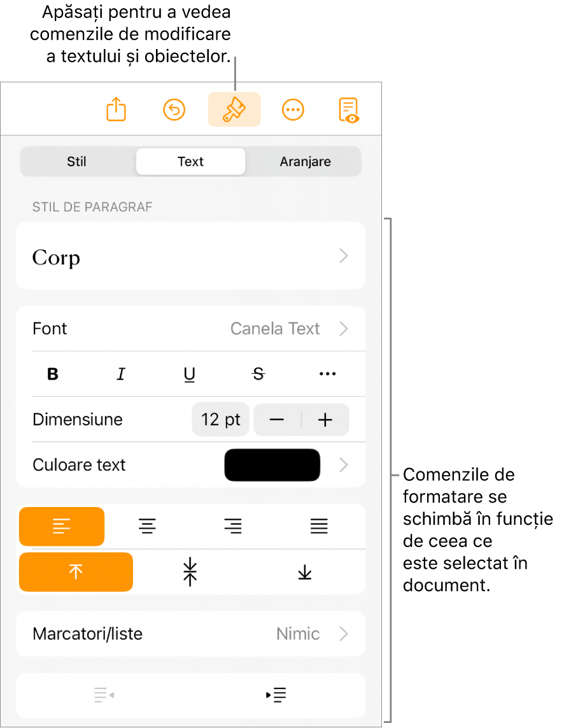Increase paragraph indent

(x=276, y=695)
